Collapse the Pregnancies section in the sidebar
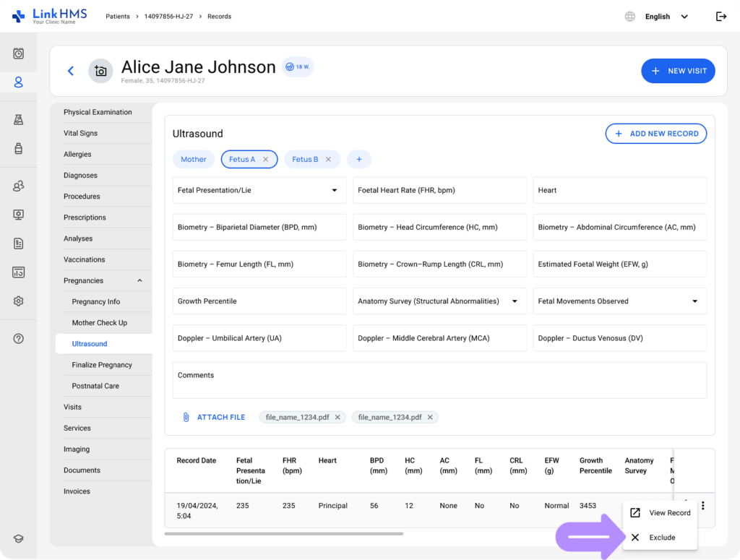Image resolution: width=740 pixels, height=560 pixels. tap(139, 280)
